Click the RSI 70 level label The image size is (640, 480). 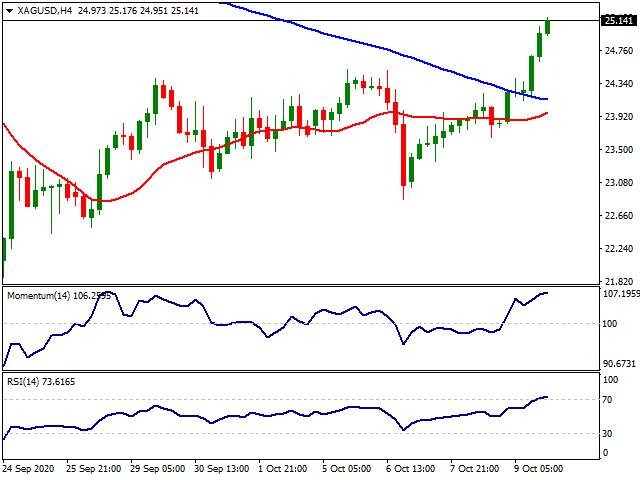pyautogui.click(x=608, y=400)
